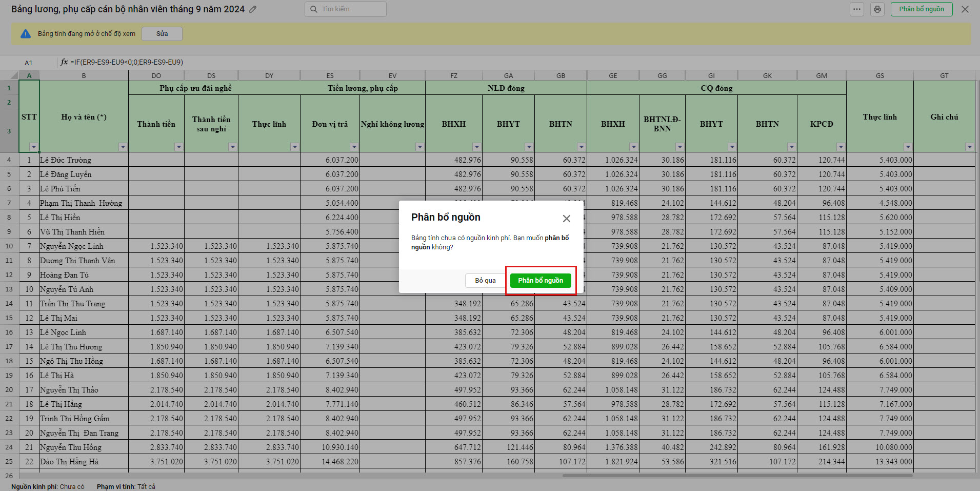Click the print icon
This screenshot has height=491, width=980.
pyautogui.click(x=877, y=9)
